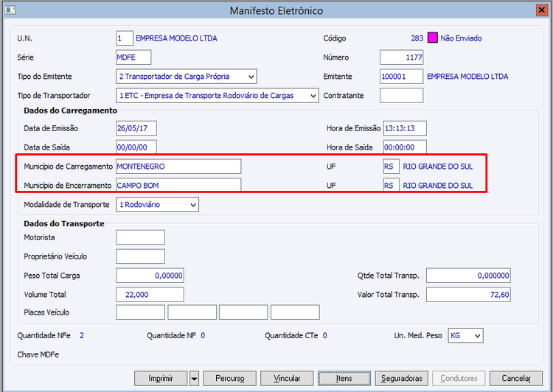Click the Proprietário Veículo field

coord(140,256)
